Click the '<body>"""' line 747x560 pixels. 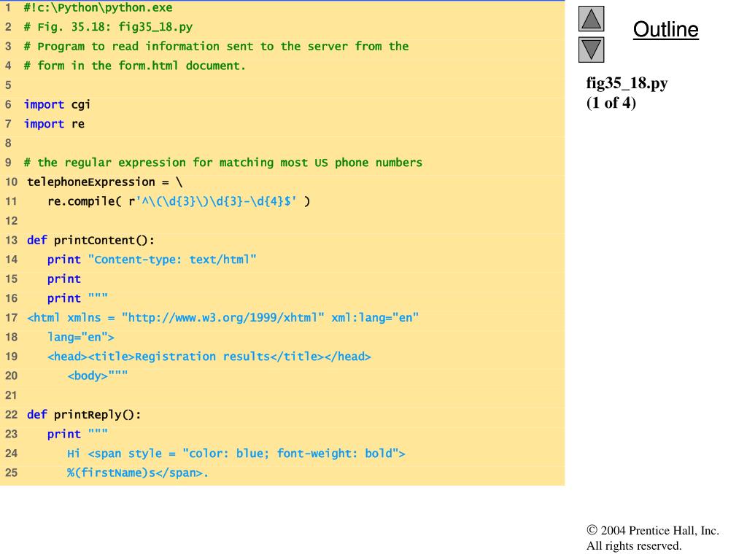(x=98, y=376)
